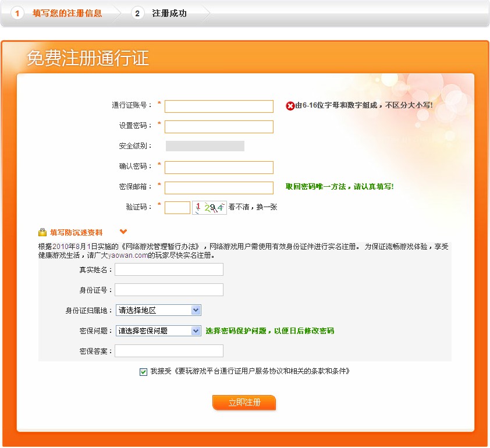The height and width of the screenshot is (448, 490).
Task: Click the 安全级别 password strength bar
Action: pos(205,146)
